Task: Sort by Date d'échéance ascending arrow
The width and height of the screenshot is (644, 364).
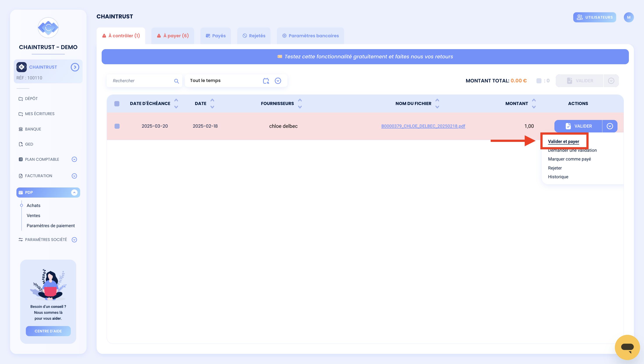Action: [176, 100]
